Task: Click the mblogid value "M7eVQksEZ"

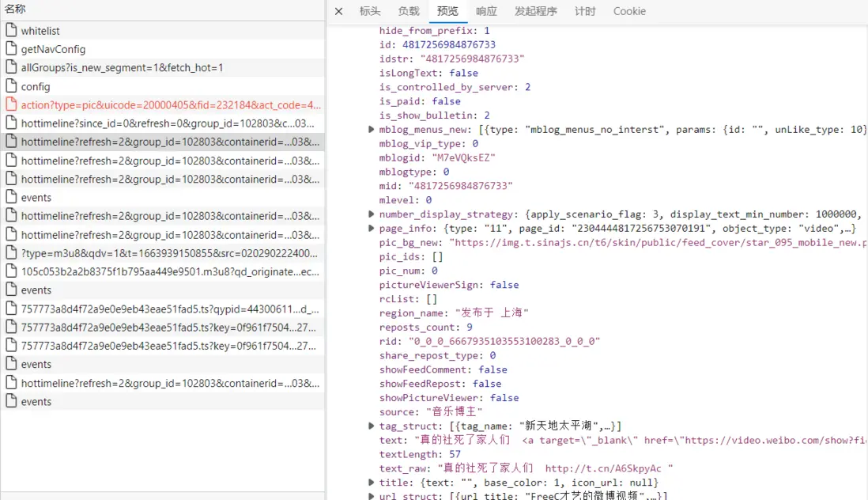Action: click(x=463, y=157)
